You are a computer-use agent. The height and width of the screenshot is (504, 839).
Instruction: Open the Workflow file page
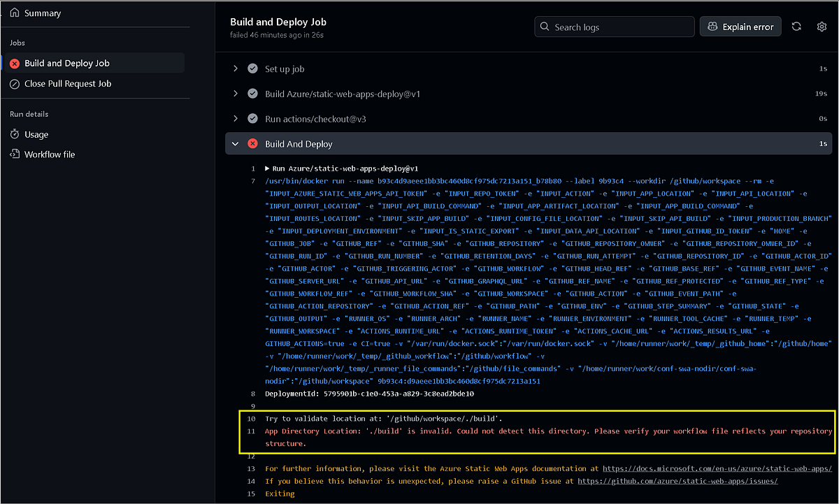pyautogui.click(x=50, y=154)
